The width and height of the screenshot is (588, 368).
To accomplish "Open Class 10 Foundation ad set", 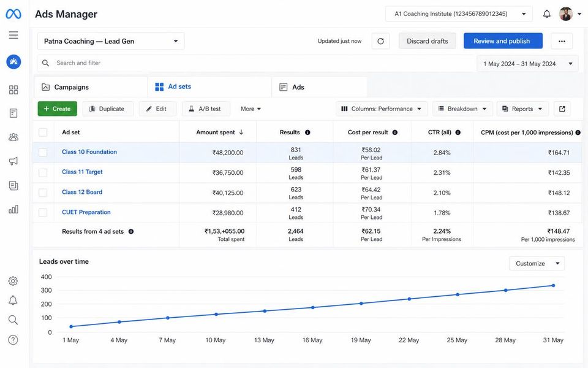I will [89, 151].
